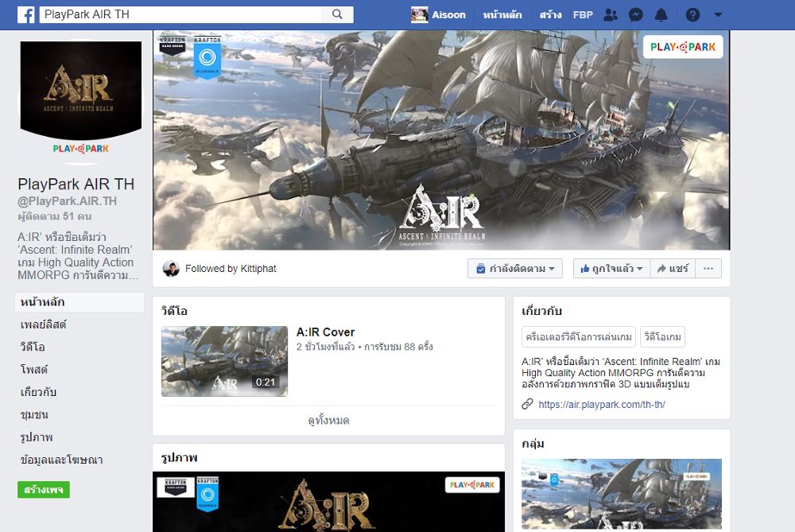Open the air.playpark.com/th-th link
This screenshot has width=795, height=532.
(x=601, y=404)
